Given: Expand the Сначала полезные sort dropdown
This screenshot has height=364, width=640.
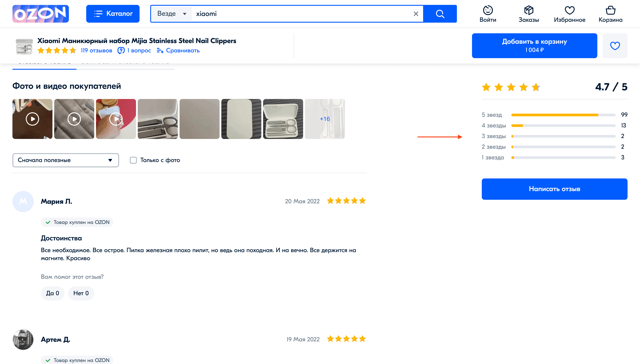Looking at the screenshot, I should coord(66,160).
